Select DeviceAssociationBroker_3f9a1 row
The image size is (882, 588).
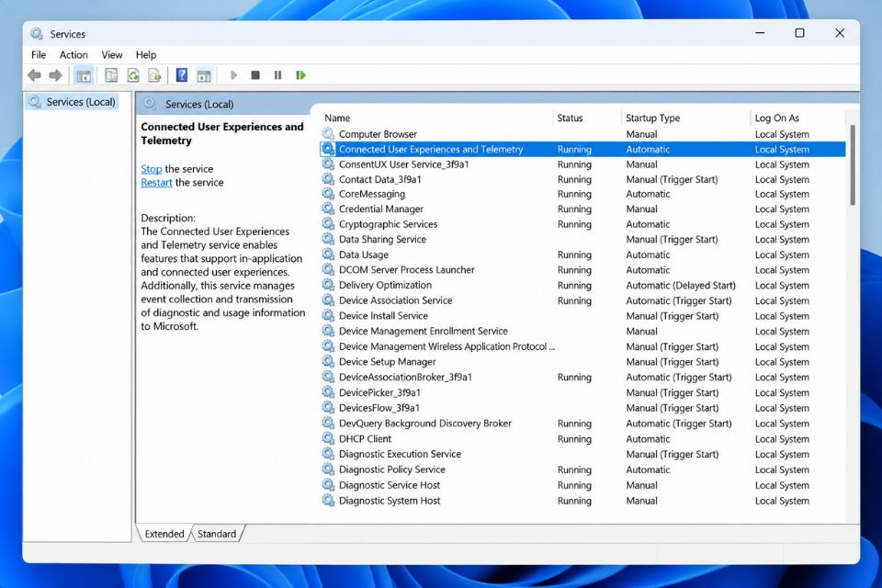click(582, 377)
